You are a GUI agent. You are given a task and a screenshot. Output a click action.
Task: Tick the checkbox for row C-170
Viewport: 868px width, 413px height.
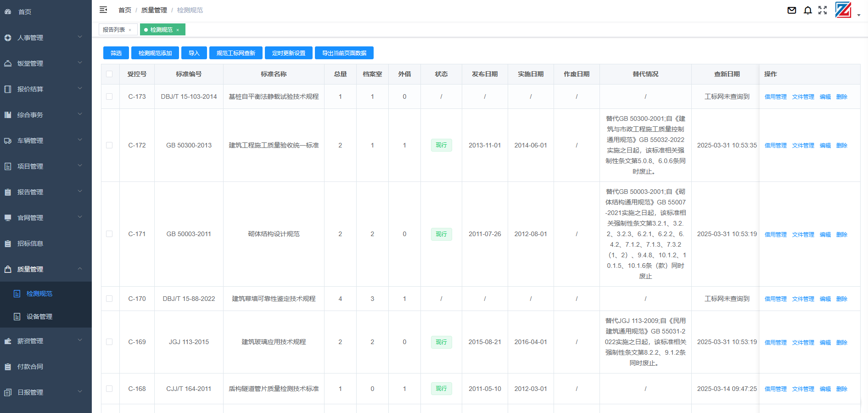coord(109,299)
